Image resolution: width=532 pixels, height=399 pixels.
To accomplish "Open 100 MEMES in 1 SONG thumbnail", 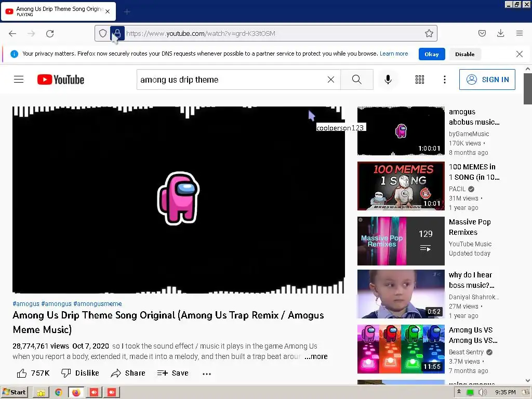I will (x=401, y=186).
